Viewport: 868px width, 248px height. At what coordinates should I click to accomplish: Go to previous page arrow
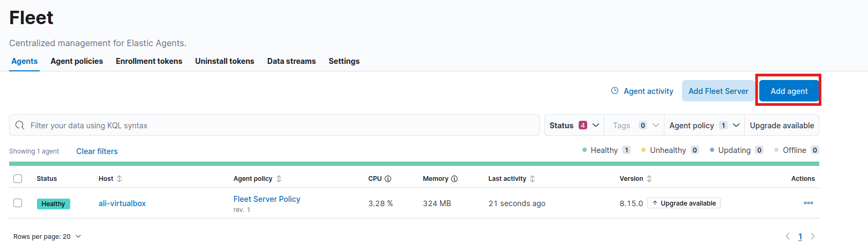(x=788, y=236)
